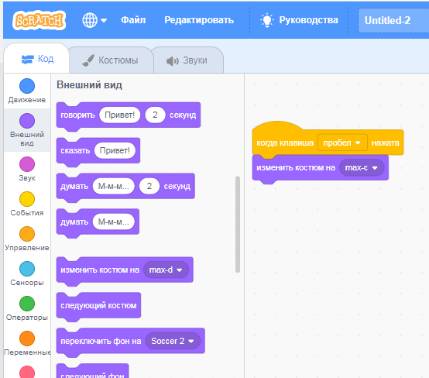Select the green Операторы category circle
Image resolution: width=429 pixels, height=378 pixels.
coord(27,304)
